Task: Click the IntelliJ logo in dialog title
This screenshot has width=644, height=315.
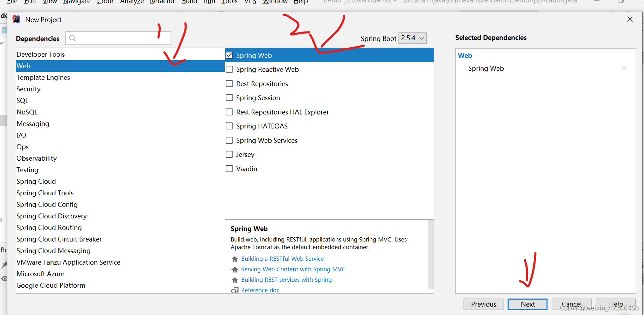Action: tap(16, 19)
